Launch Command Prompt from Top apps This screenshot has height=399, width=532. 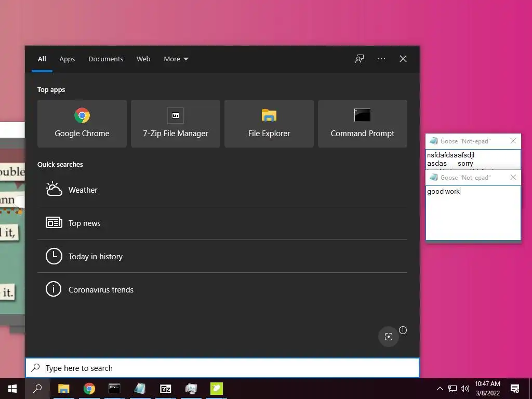point(362,124)
